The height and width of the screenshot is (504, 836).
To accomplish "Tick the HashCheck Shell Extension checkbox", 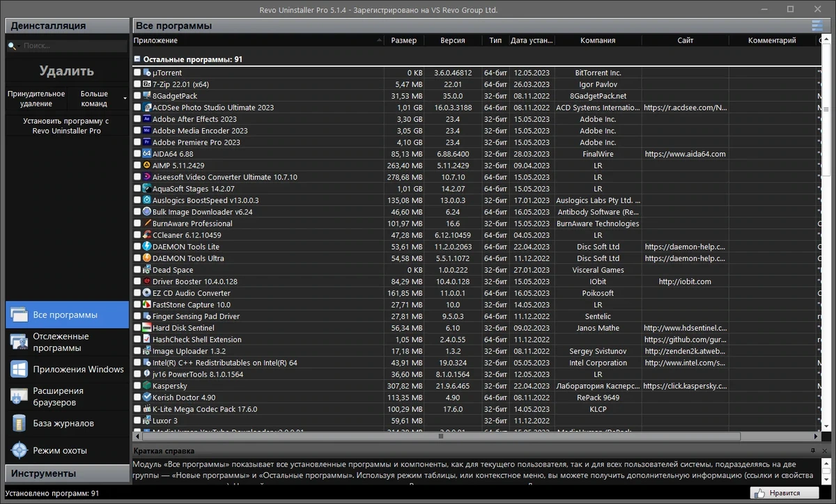I will click(137, 340).
